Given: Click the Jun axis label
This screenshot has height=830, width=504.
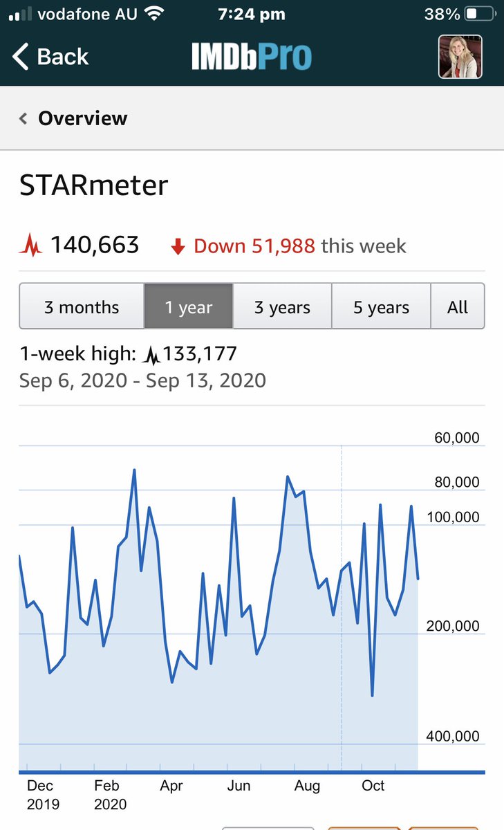Looking at the screenshot, I should (x=239, y=786).
